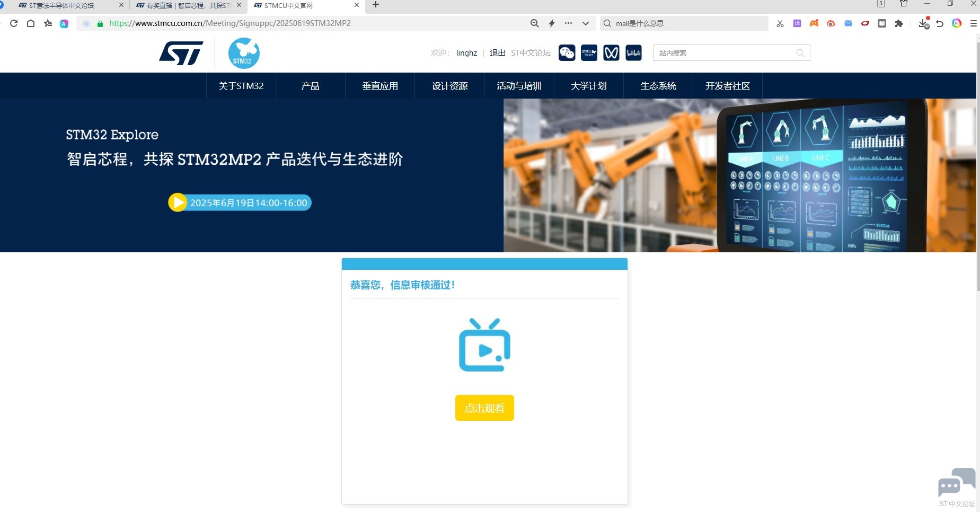980x512 pixels.
Task: Open the STM32 Finder icon in the header
Action: point(589,53)
